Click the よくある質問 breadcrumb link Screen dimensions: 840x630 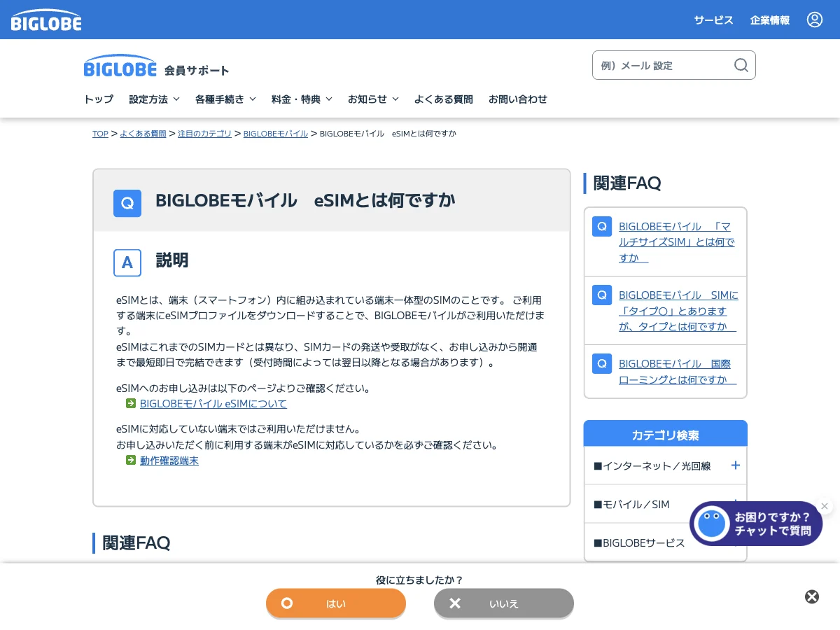pyautogui.click(x=143, y=133)
